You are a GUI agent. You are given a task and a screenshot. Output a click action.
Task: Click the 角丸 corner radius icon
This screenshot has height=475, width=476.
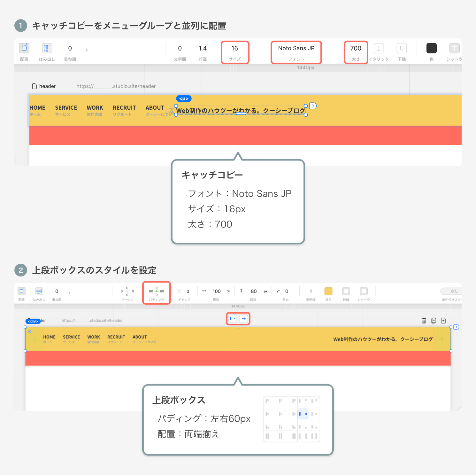pos(278,291)
